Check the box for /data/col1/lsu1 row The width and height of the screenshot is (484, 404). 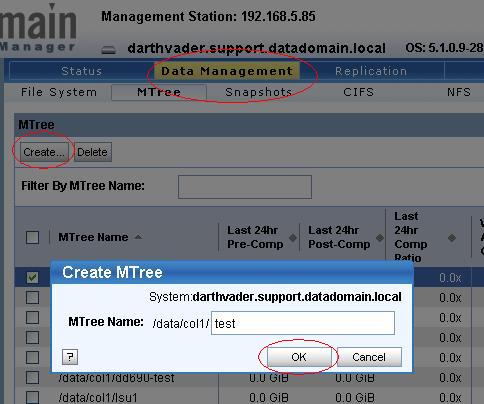32,397
